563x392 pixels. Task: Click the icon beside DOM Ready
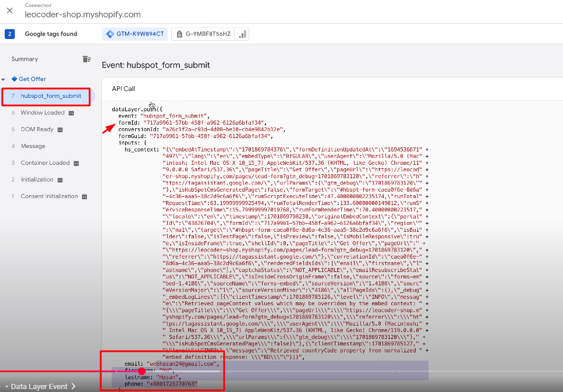click(x=60, y=130)
